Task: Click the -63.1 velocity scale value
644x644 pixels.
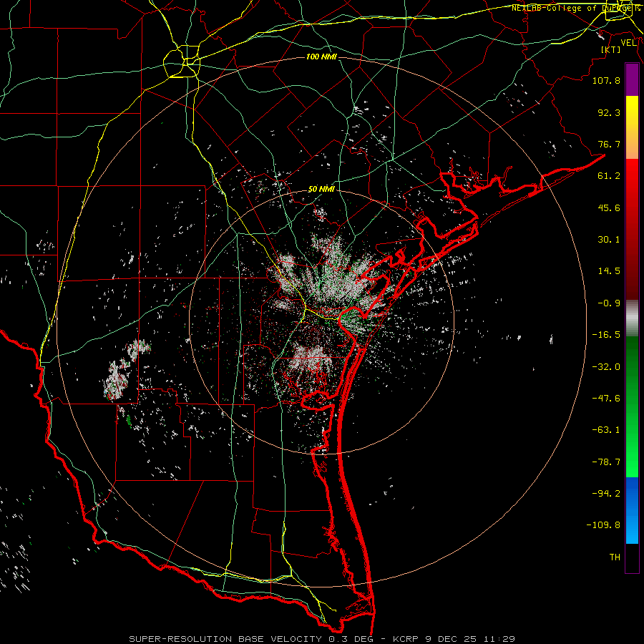Action: coord(606,430)
